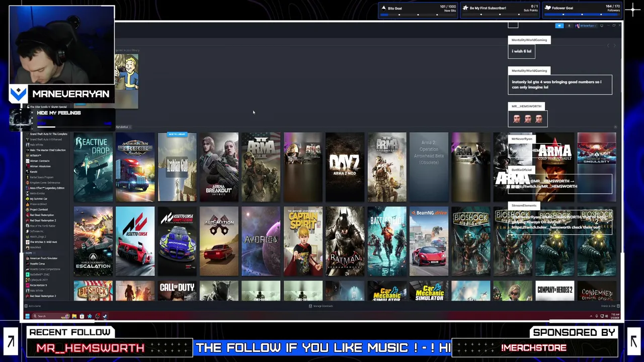This screenshot has height=362, width=644.
Task: Click the Windows taskbar Search box
Action: coord(51,316)
